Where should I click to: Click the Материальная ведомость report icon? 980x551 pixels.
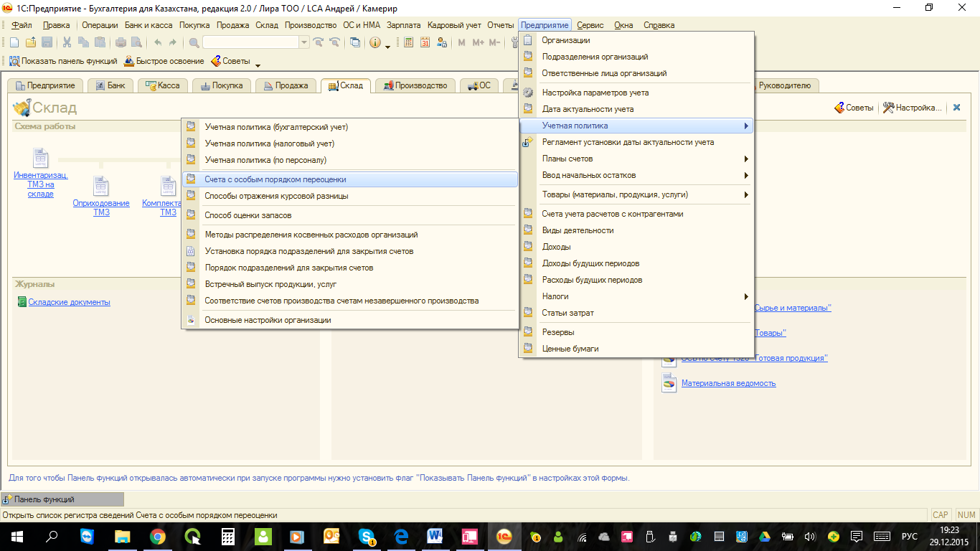pyautogui.click(x=669, y=382)
